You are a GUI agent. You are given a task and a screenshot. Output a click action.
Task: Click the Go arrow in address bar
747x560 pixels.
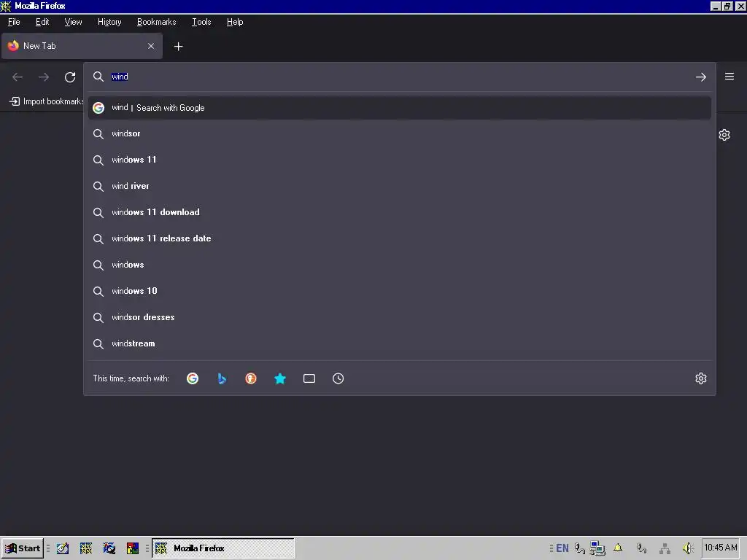click(x=700, y=77)
